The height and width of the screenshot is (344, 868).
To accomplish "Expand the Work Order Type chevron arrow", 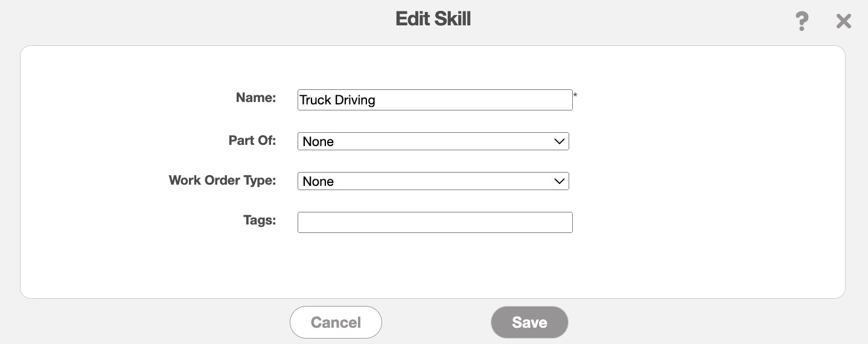I will 560,181.
